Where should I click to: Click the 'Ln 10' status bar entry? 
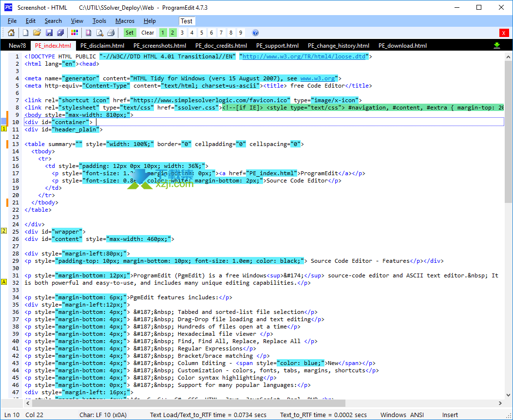pyautogui.click(x=12, y=415)
